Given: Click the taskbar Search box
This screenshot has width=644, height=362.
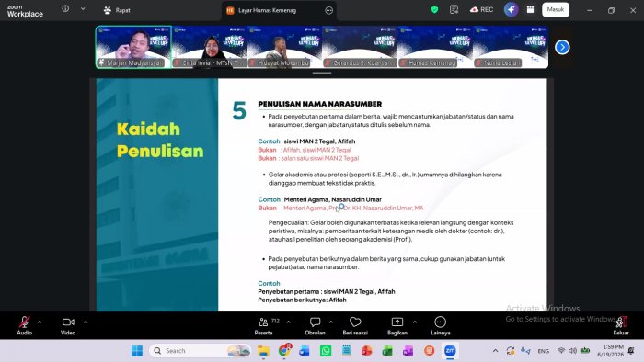Looking at the screenshot, I should [x=200, y=351].
